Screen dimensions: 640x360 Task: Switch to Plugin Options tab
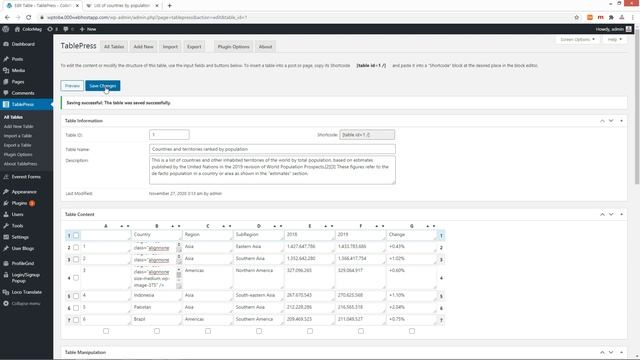233,47
